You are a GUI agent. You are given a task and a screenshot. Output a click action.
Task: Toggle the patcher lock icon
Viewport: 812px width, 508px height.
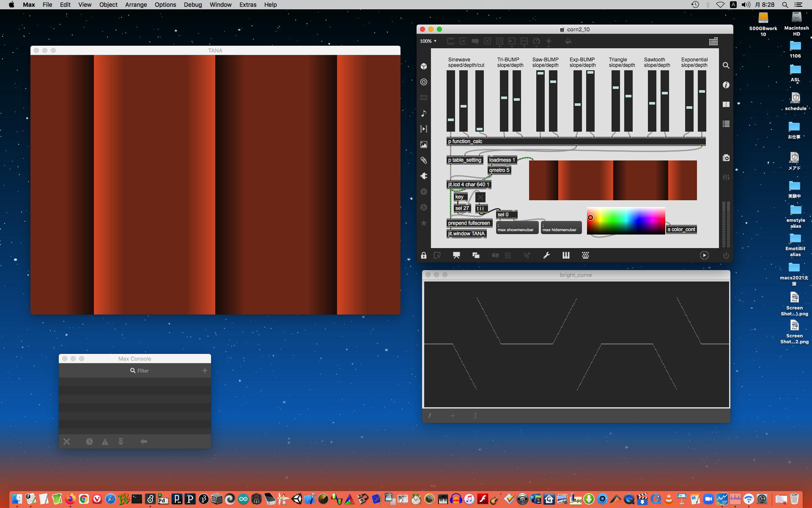pyautogui.click(x=424, y=255)
